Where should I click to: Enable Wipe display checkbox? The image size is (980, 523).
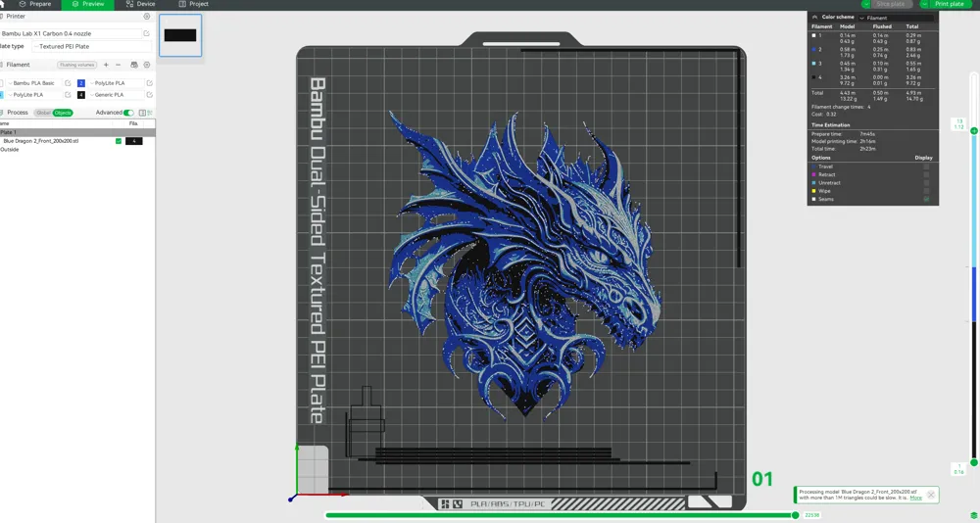[x=926, y=191]
